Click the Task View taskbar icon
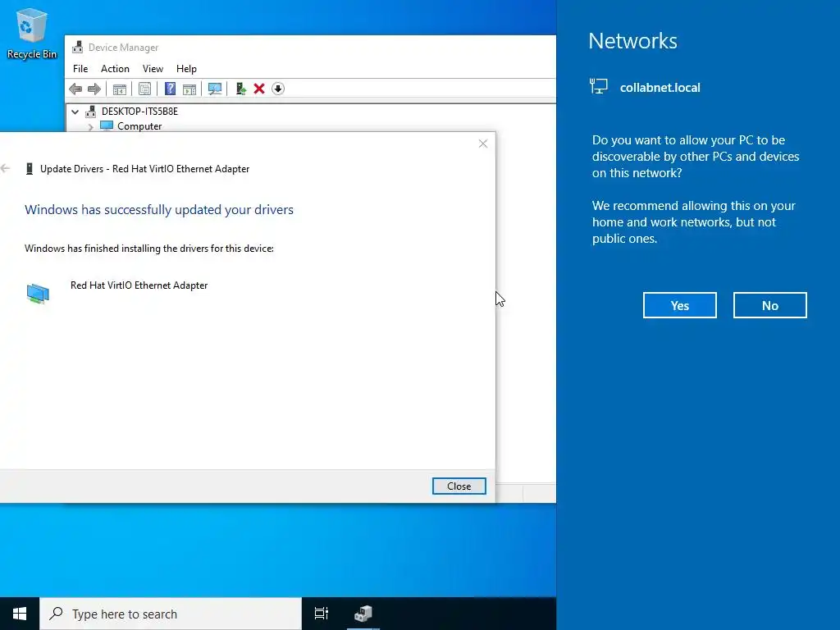 pos(322,614)
